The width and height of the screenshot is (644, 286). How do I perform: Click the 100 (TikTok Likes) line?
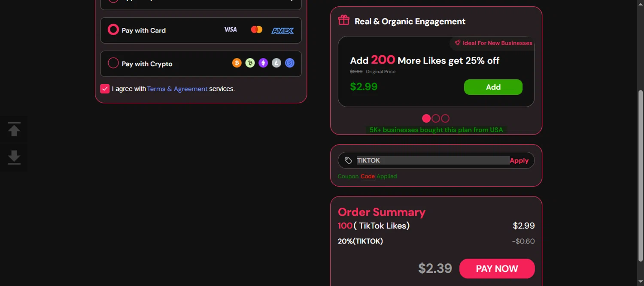(374, 226)
